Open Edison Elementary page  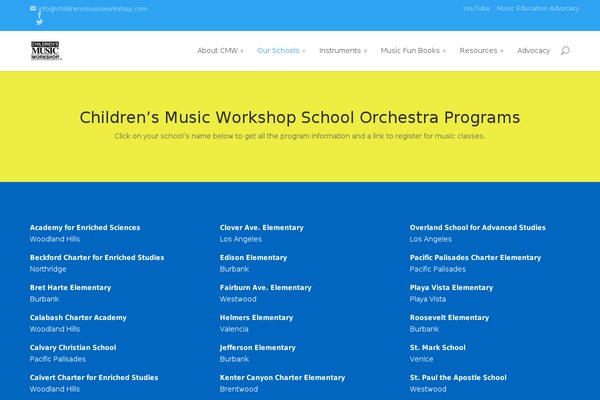pos(253,258)
